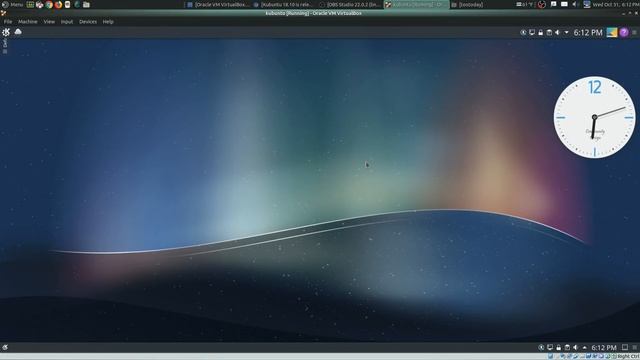The image size is (640, 360).
Task: Open the KDE launcher in bottom panel
Action: click(5, 347)
